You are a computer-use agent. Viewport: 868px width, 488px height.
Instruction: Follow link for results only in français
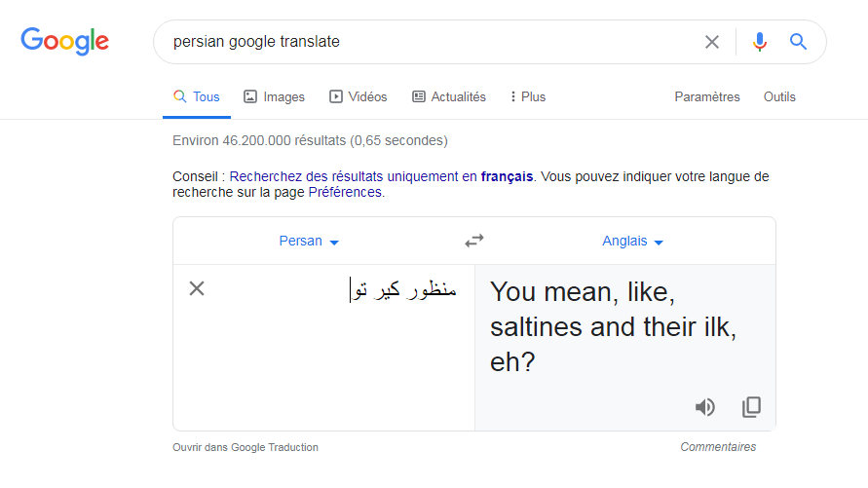381,176
